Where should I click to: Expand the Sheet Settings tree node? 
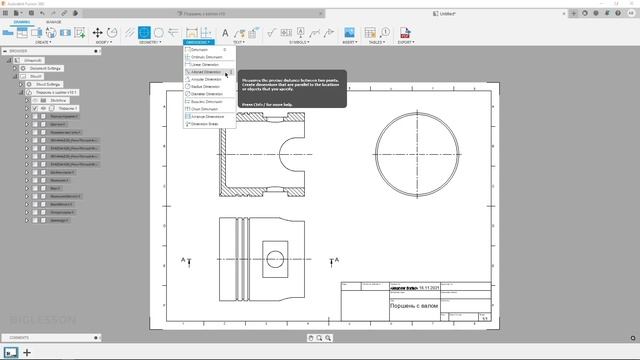21,84
